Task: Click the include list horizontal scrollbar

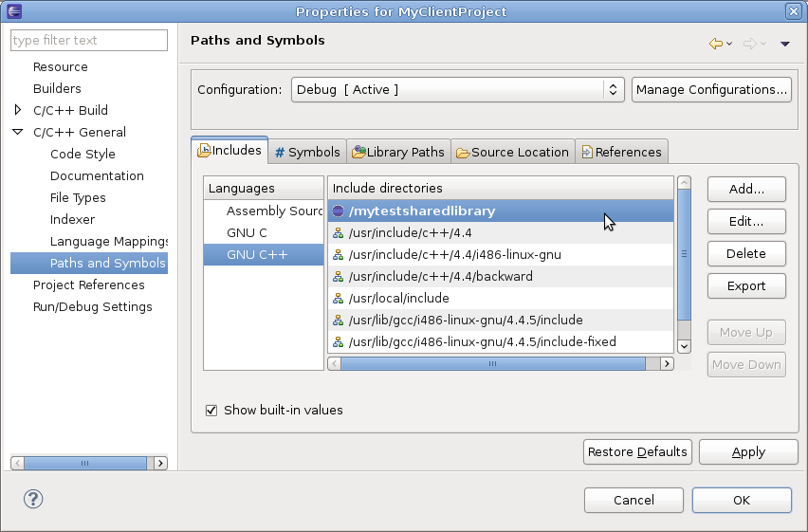Action: click(x=492, y=363)
